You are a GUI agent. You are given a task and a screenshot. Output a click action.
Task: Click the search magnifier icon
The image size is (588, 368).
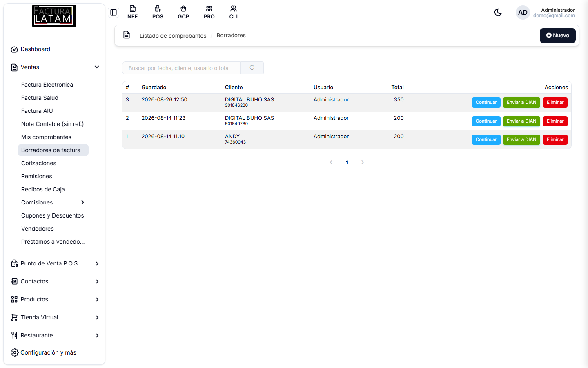click(x=252, y=68)
